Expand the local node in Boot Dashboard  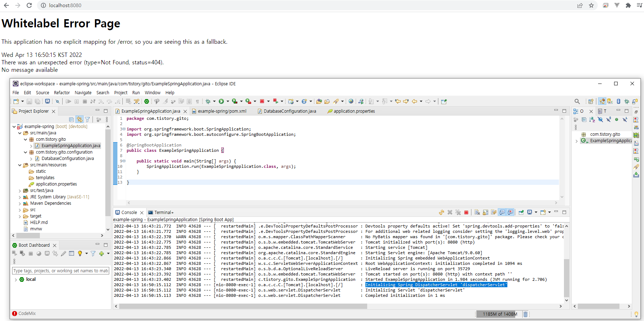(16, 280)
